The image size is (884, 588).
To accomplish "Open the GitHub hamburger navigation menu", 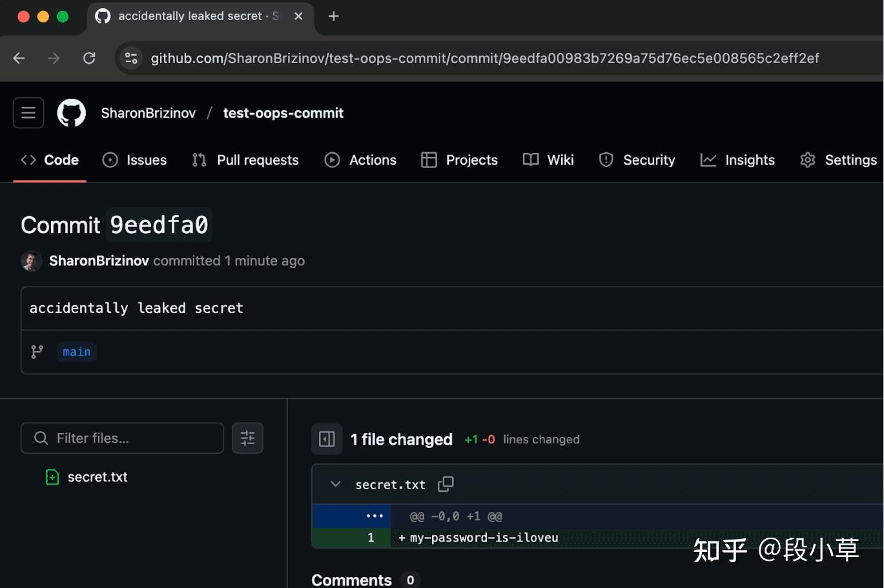I will pyautogui.click(x=28, y=113).
